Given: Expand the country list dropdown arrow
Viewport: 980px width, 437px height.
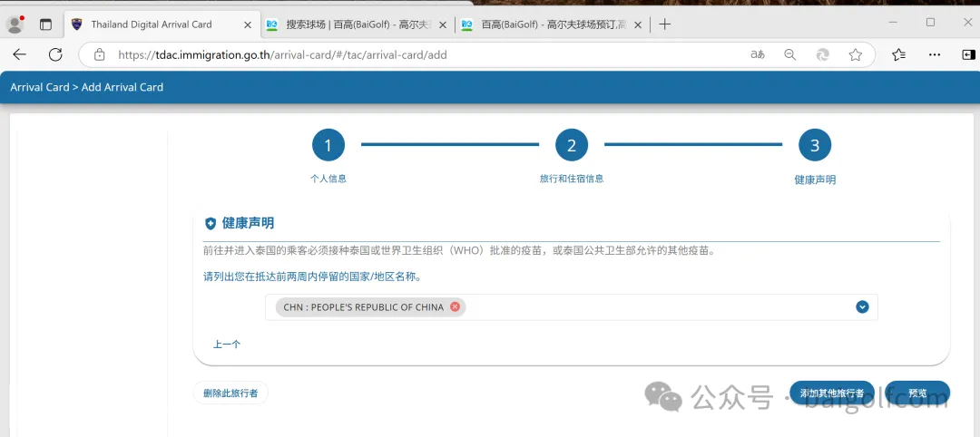Looking at the screenshot, I should click(862, 307).
